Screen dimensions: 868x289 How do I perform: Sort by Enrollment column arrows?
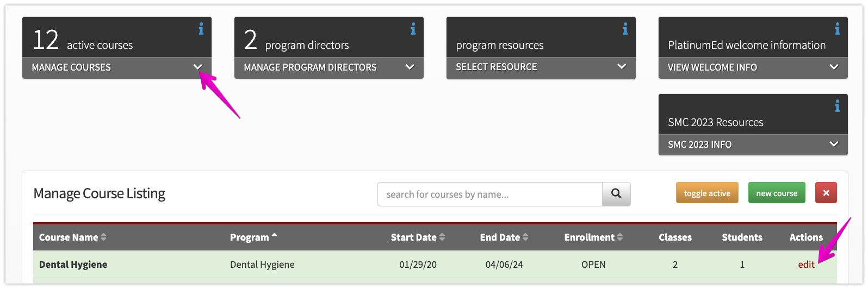pyautogui.click(x=620, y=237)
